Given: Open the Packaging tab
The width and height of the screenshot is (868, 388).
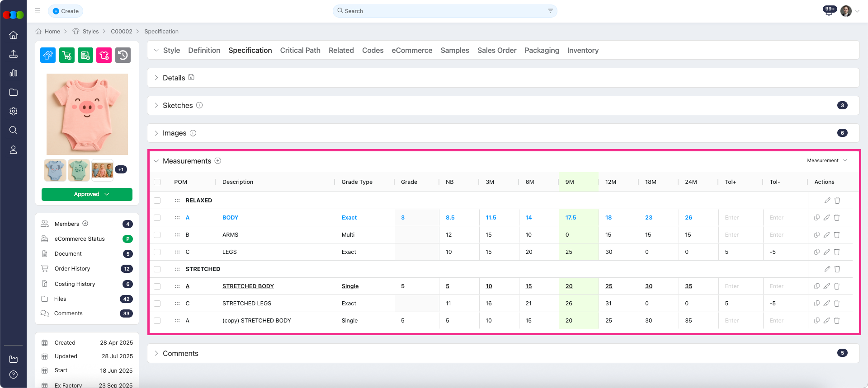Looking at the screenshot, I should [542, 50].
